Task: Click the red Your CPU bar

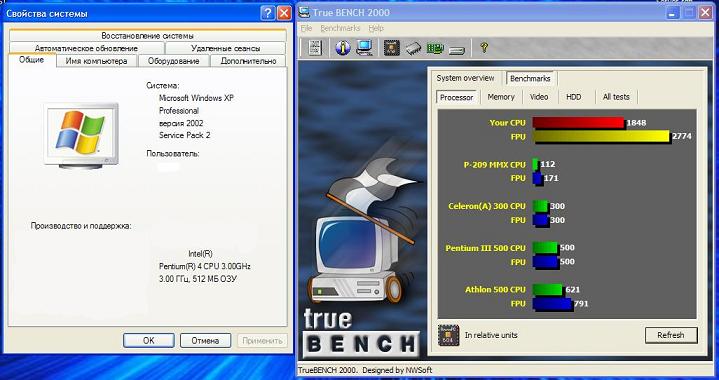Action: click(x=578, y=123)
